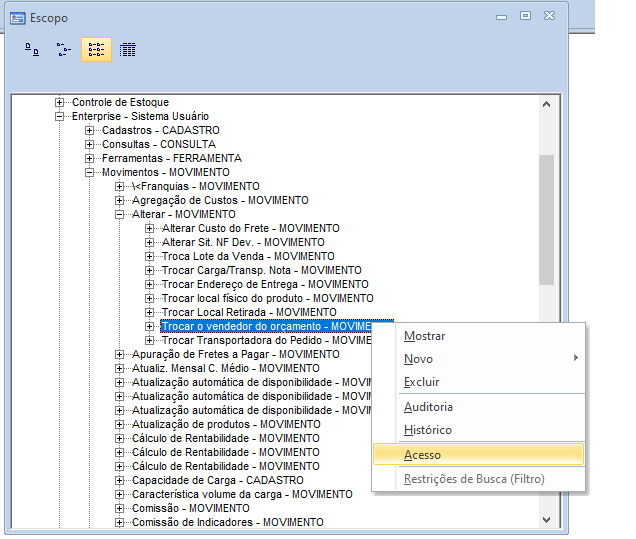Expand Cadastros - CADASTRO tree node
This screenshot has width=636, height=539.
pyautogui.click(x=90, y=131)
